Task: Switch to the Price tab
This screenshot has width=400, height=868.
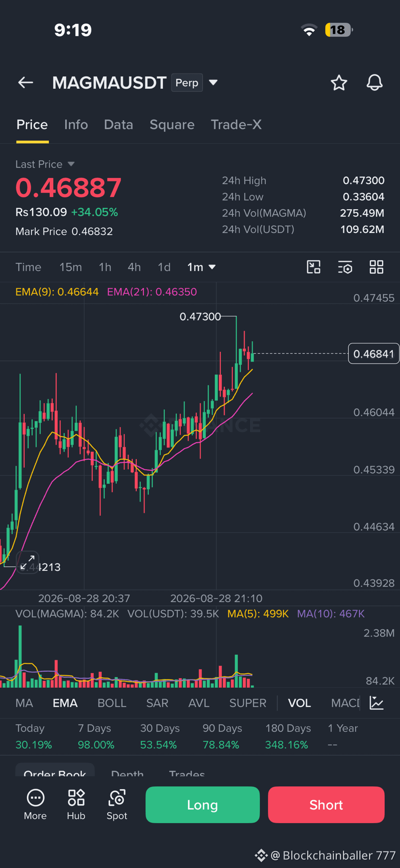Action: pos(32,125)
